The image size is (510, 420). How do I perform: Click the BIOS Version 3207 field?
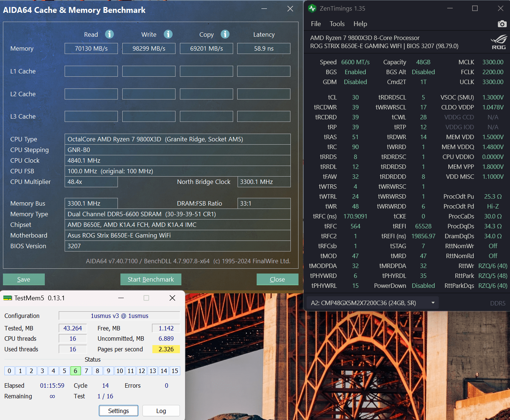tap(178, 246)
